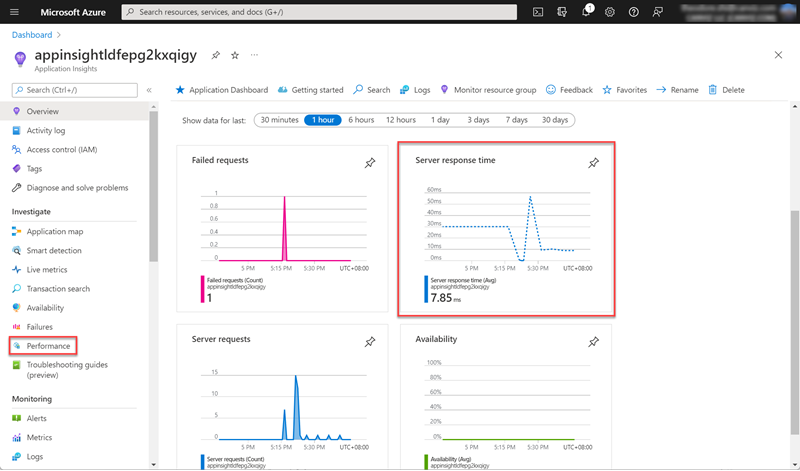Click the Feedback smiley icon
Screen dimensions: 800x471
551,90
